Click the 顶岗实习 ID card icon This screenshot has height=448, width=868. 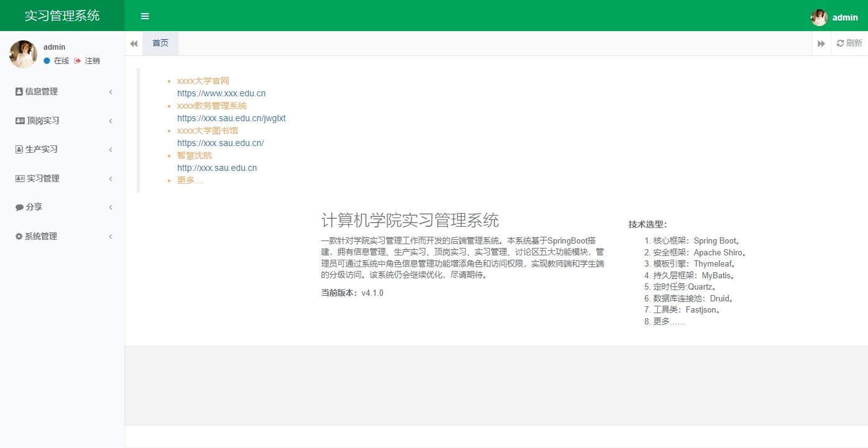tap(20, 121)
